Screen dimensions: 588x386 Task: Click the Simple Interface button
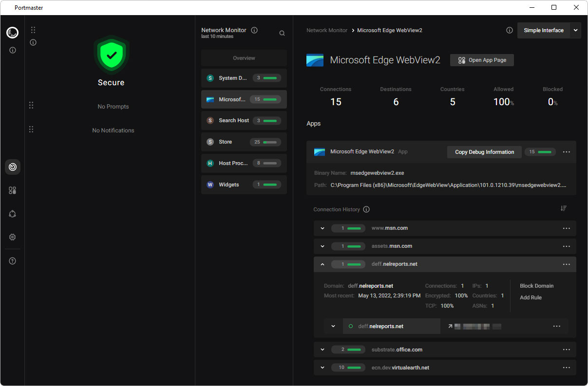(544, 30)
